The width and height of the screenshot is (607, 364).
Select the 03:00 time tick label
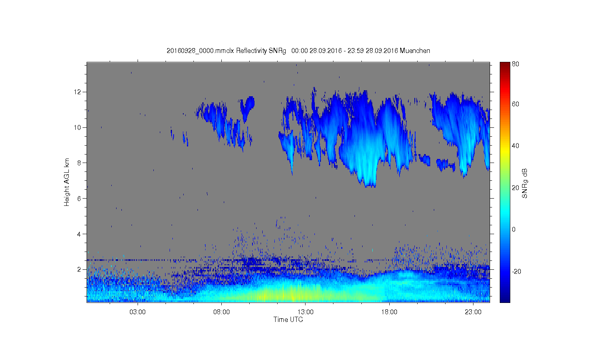pos(138,312)
